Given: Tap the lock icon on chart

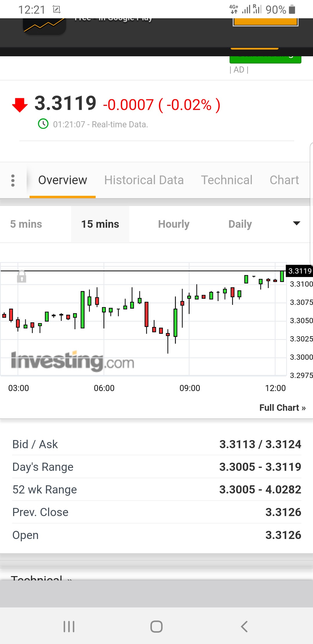Looking at the screenshot, I should click(x=21, y=276).
